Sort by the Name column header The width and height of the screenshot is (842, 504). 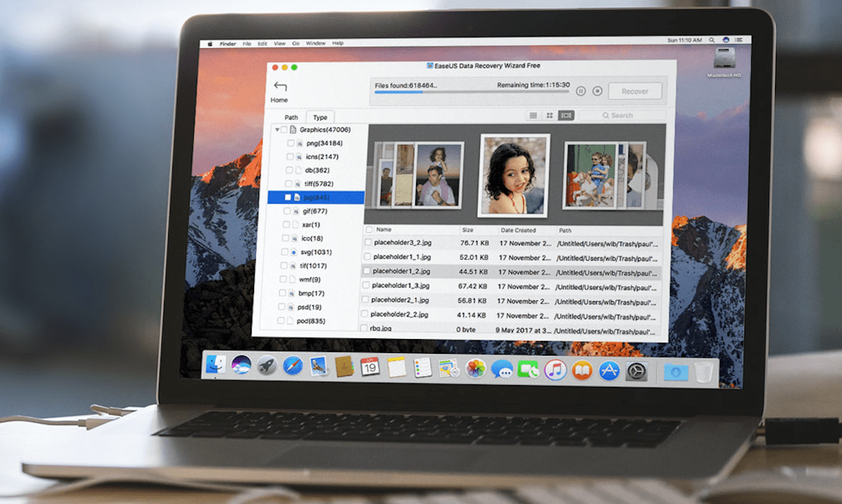coord(384,230)
